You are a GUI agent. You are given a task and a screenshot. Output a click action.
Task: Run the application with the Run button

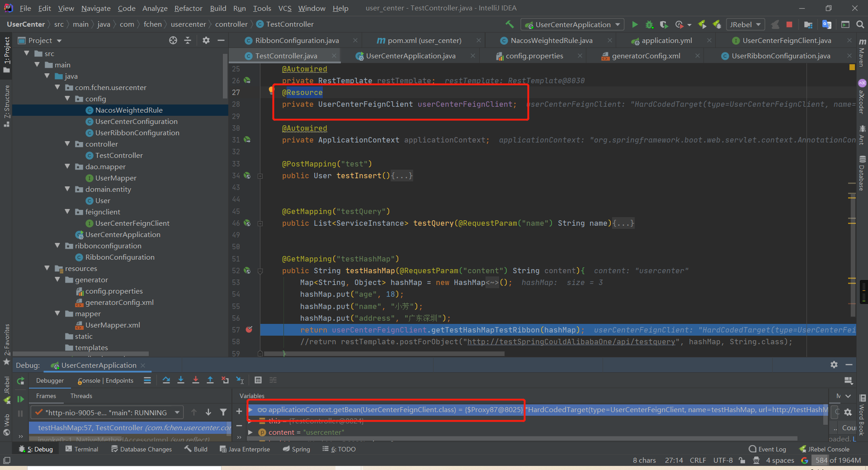click(635, 24)
